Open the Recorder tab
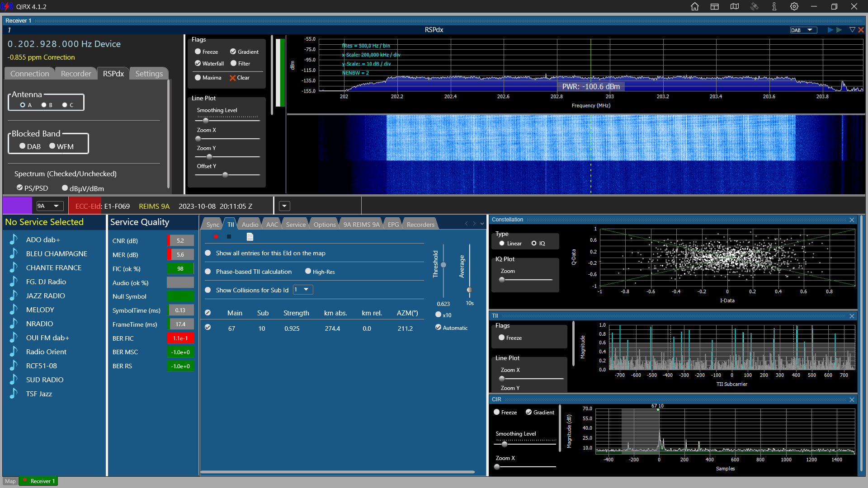Viewport: 868px width, 488px height. pyautogui.click(x=76, y=74)
